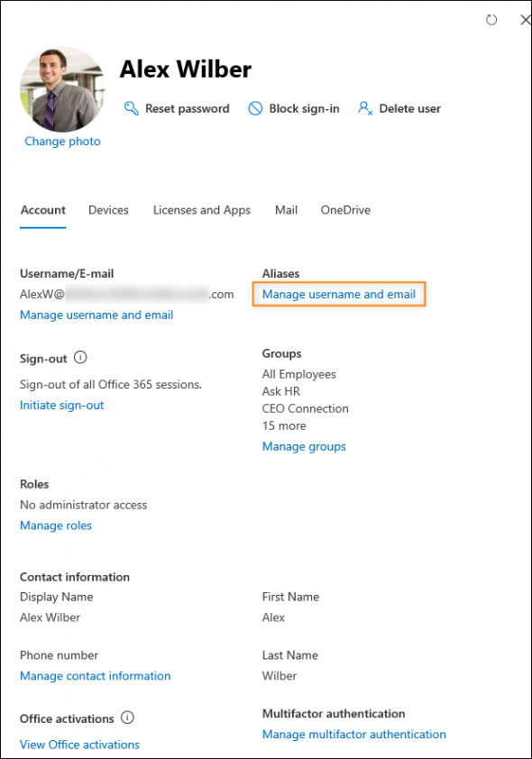
Task: Open the Licenses and Apps tab
Action: [x=201, y=210]
